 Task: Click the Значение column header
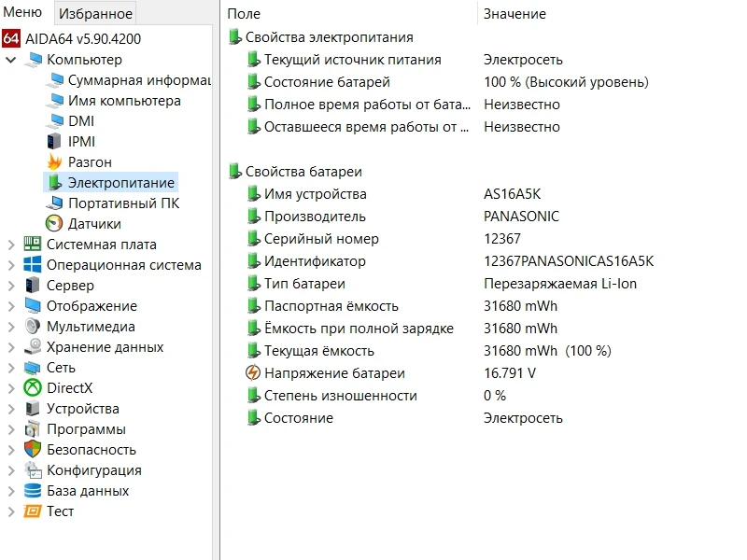tap(514, 13)
